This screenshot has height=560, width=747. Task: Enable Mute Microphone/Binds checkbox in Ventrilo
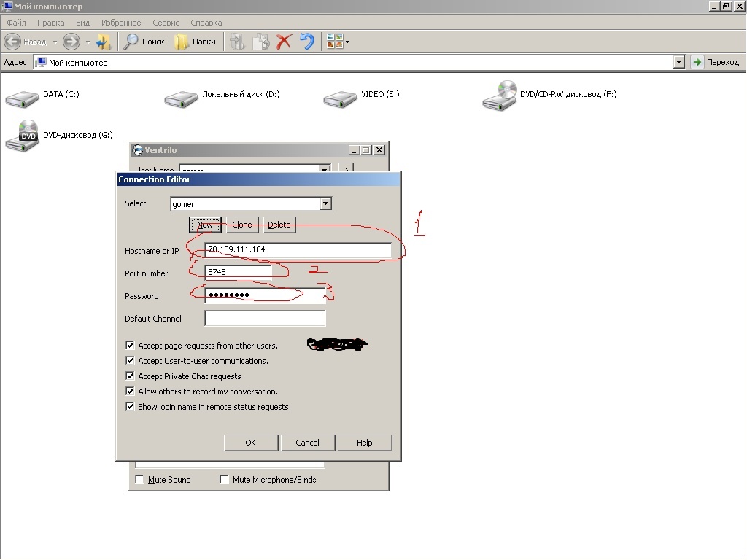224,480
